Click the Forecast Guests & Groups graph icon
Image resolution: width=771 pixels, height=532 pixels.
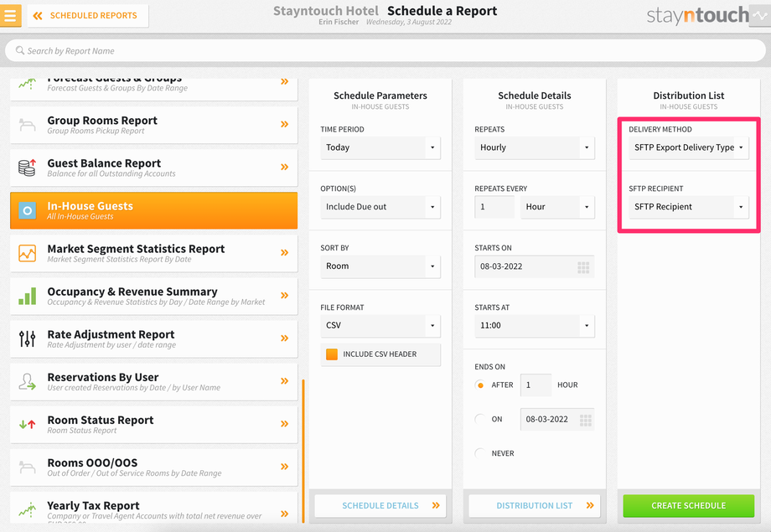(x=27, y=83)
